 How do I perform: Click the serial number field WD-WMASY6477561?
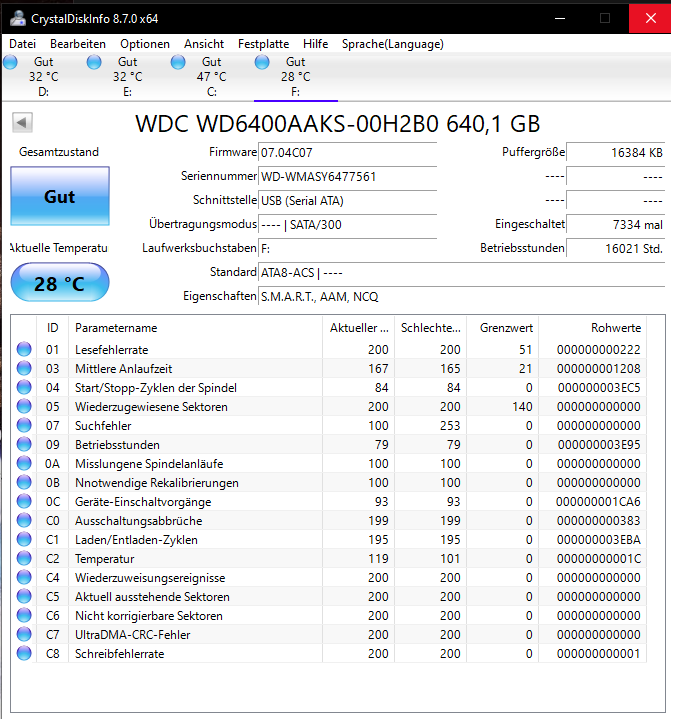coord(348,177)
